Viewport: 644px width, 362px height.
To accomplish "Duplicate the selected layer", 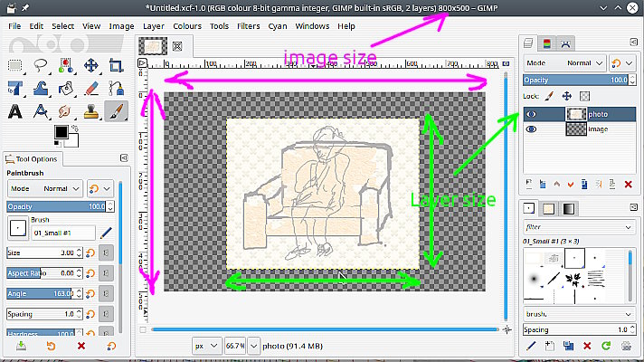I will pyautogui.click(x=584, y=185).
